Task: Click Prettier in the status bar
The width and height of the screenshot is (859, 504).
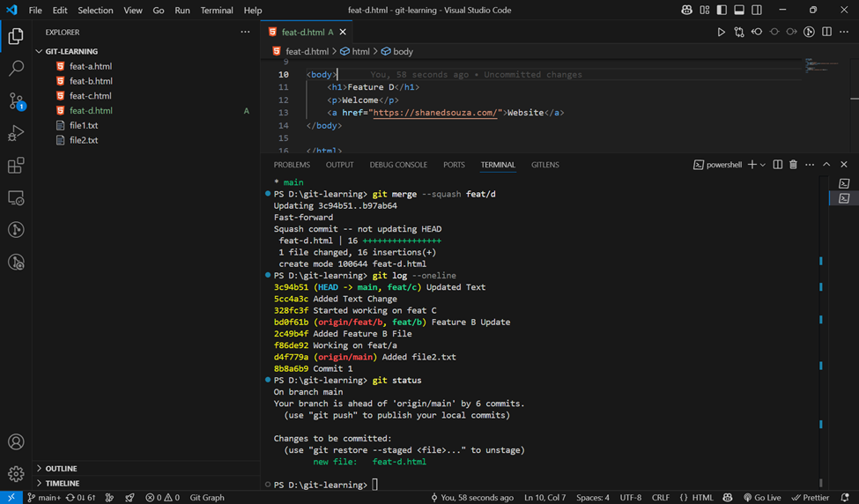Action: coord(811,498)
